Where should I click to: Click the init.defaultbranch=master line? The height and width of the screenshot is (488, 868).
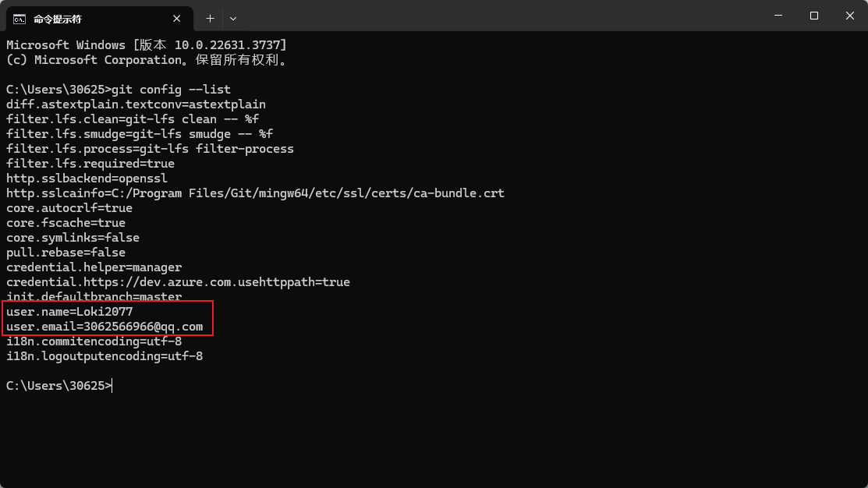point(94,297)
